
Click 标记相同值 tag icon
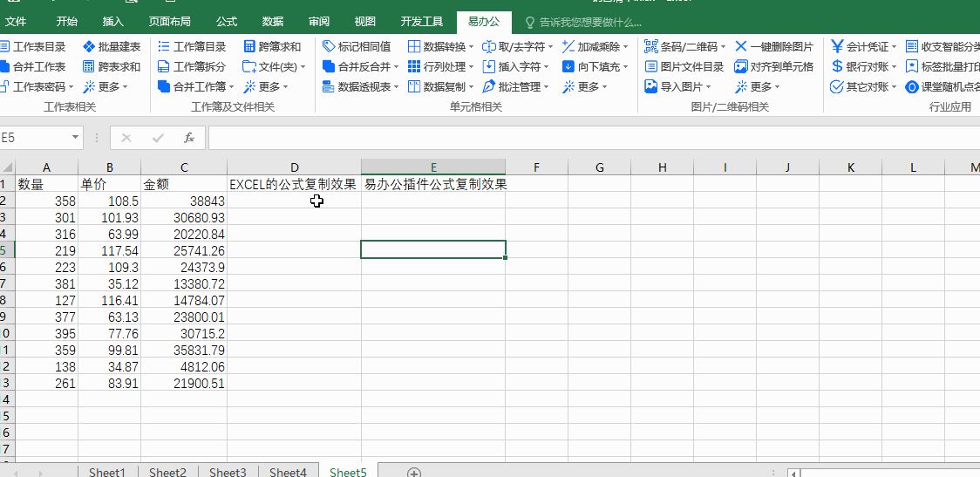point(329,46)
